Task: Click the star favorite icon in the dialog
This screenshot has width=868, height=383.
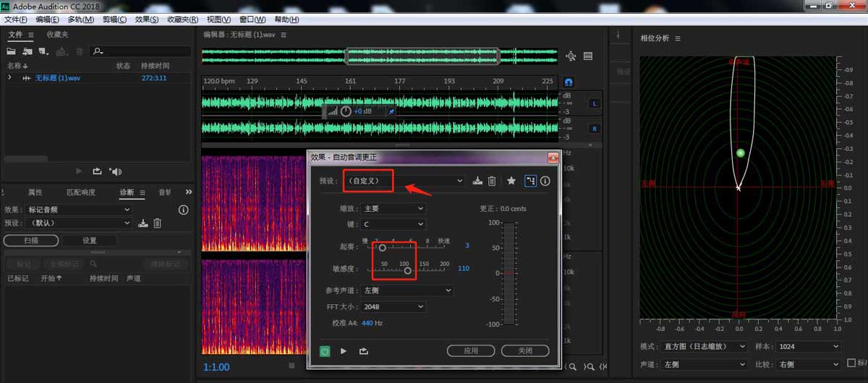Action: pos(511,181)
